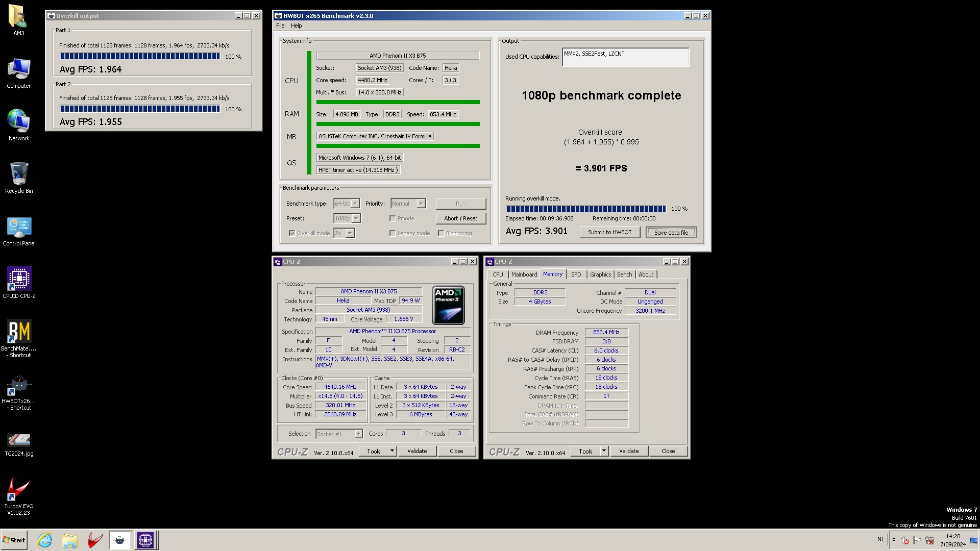
Task: Open the Control Panel desktop icon
Action: [x=19, y=231]
